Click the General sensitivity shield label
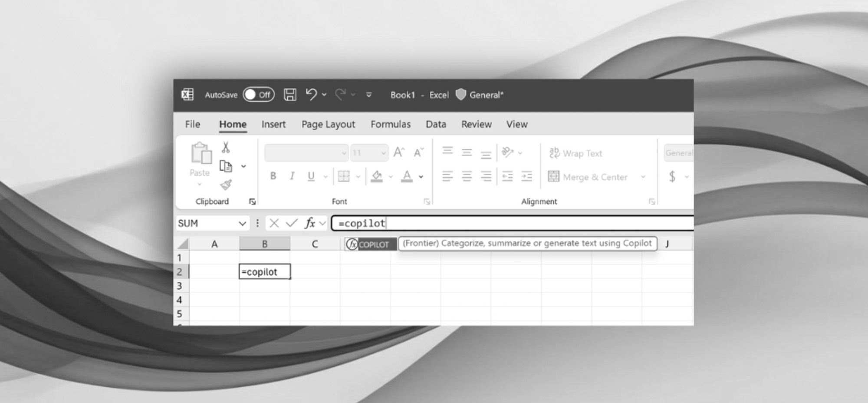Image resolution: width=868 pixels, height=403 pixels. [480, 95]
